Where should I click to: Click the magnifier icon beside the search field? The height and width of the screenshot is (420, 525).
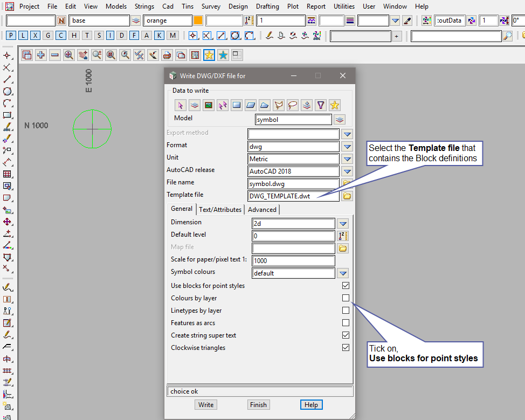(x=507, y=36)
